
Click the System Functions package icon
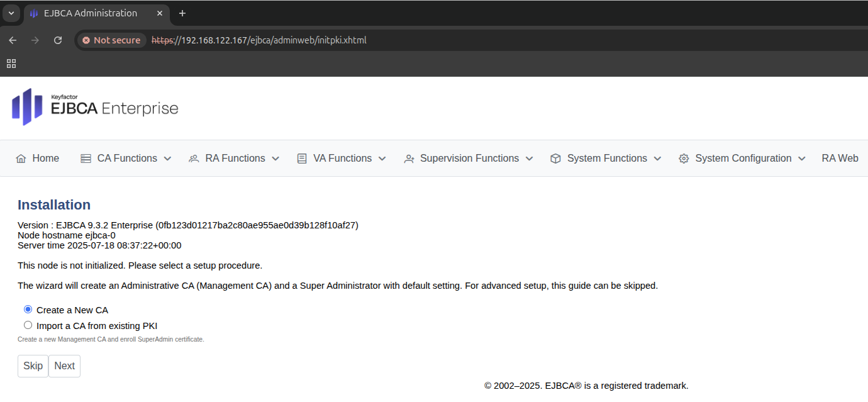(555, 158)
